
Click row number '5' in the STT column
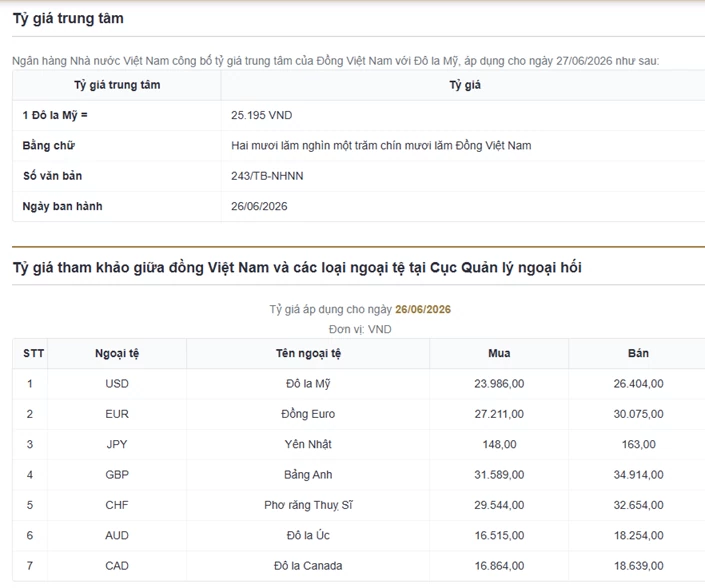click(30, 505)
